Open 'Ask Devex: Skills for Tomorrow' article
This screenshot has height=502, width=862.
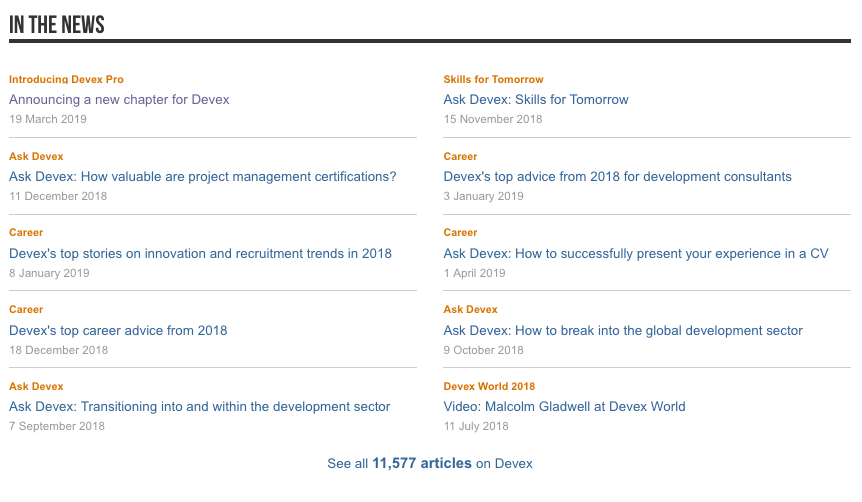[535, 100]
